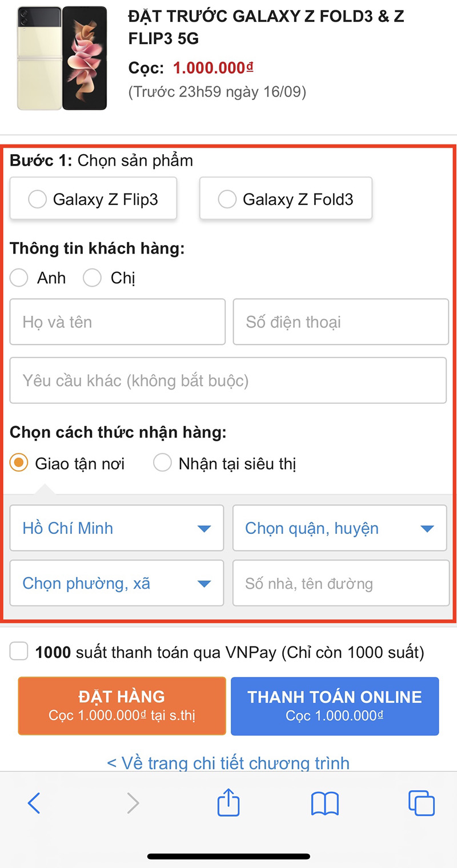Tap the Galaxy Z Flip3 product image
This screenshot has height=868, width=457.
(62, 58)
